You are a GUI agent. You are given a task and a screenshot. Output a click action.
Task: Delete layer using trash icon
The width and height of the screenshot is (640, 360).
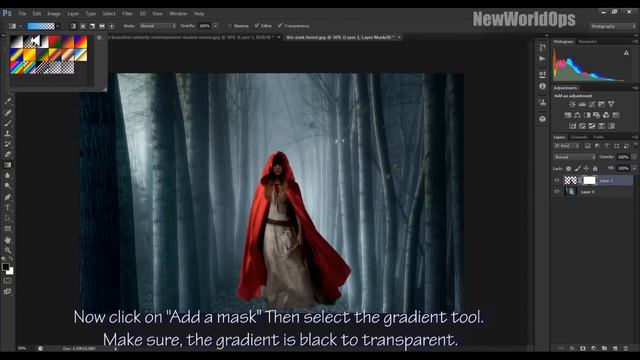tap(626, 348)
